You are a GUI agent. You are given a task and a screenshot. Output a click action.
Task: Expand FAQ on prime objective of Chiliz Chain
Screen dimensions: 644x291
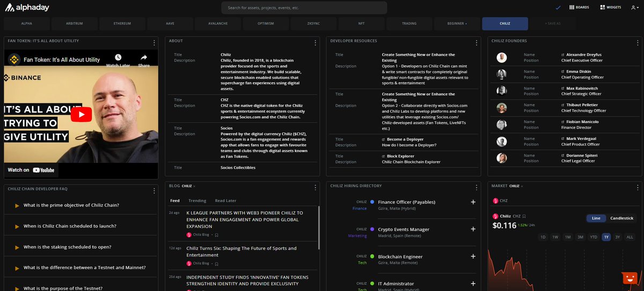click(81, 205)
